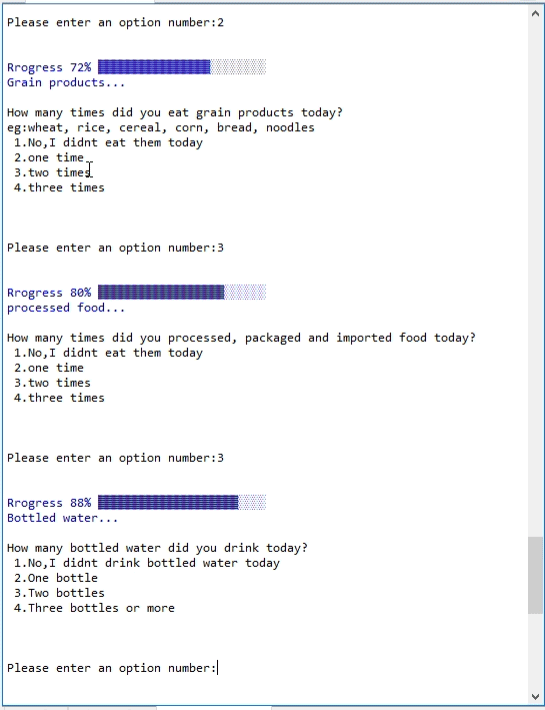Screen dimensions: 545x710
Task: Click the 'Rrogress 88%' label text
Action: click(49, 503)
